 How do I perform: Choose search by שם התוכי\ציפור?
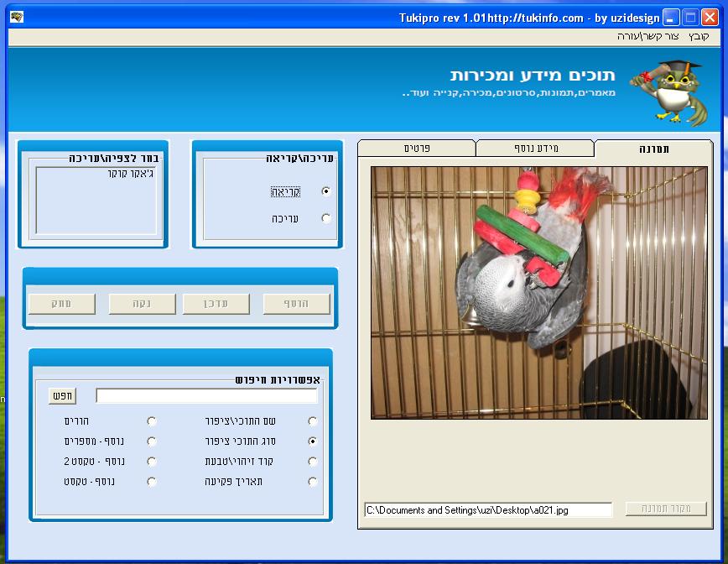[313, 421]
